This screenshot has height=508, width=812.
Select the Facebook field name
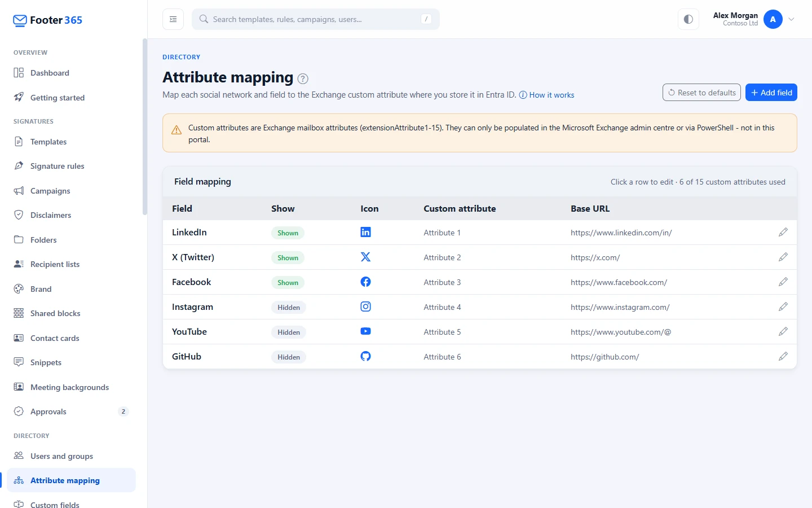coord(191,282)
